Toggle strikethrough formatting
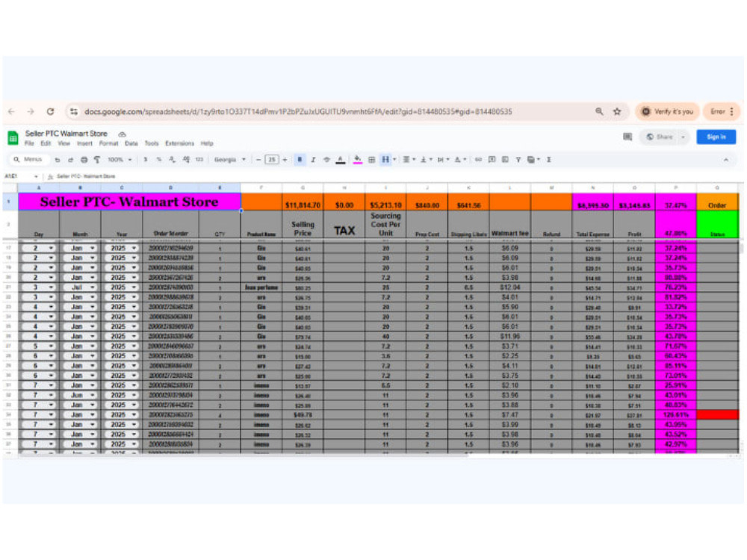The height and width of the screenshot is (560, 747). point(326,160)
